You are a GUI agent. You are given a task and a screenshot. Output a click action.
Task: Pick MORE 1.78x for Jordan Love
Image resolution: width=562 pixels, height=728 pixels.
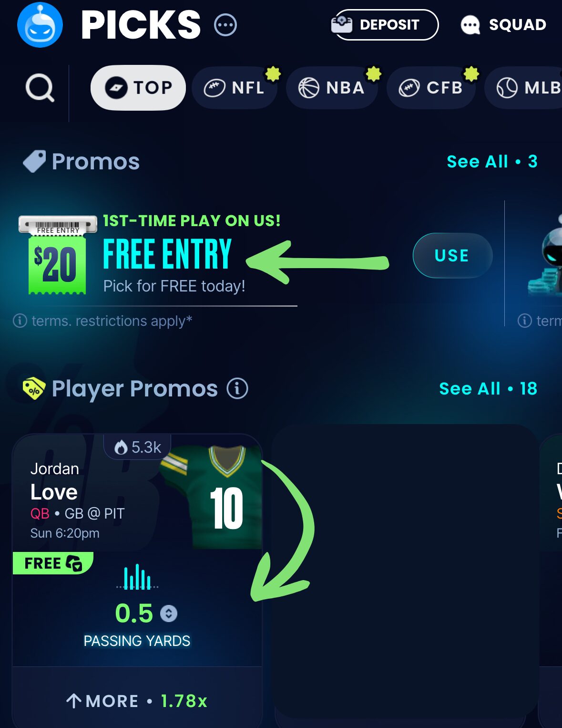coord(137,700)
